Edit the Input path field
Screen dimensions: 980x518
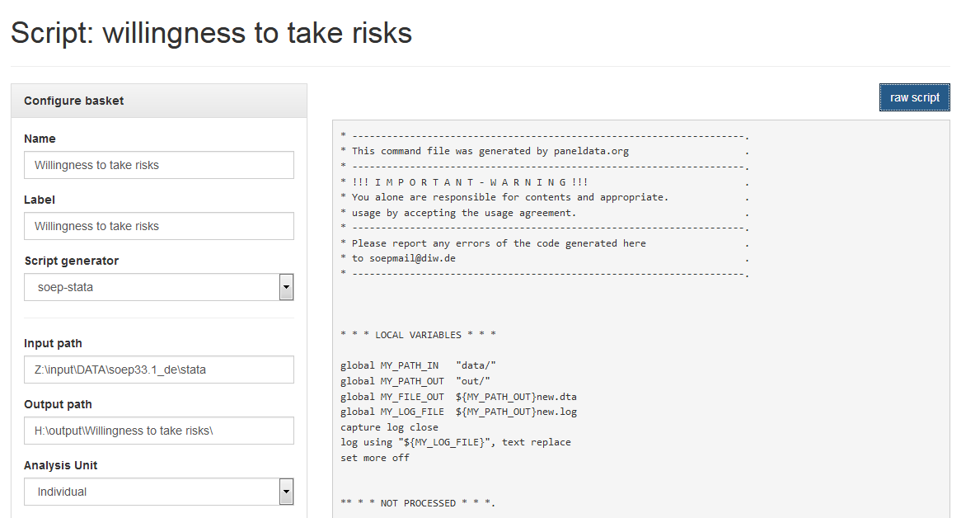pos(159,370)
